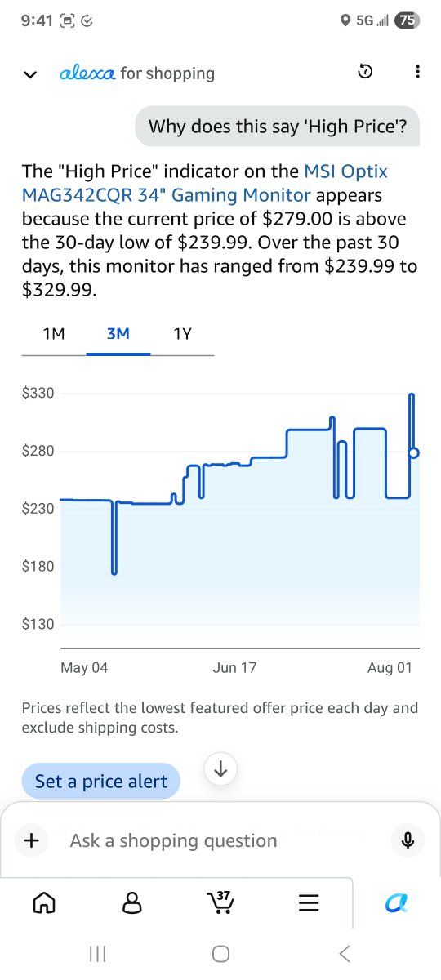The image size is (441, 980).
Task: Jump to bottom with down-arrow button
Action: [x=220, y=768]
